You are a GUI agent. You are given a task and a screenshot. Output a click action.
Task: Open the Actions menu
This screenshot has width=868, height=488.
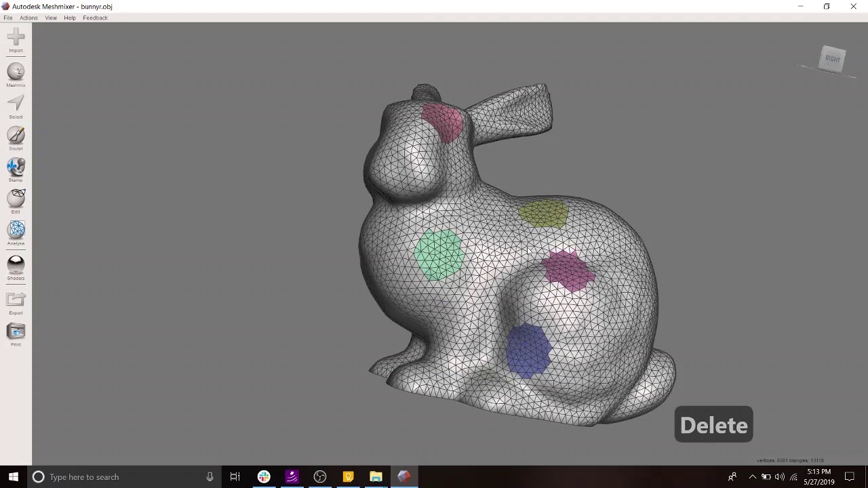click(x=28, y=18)
